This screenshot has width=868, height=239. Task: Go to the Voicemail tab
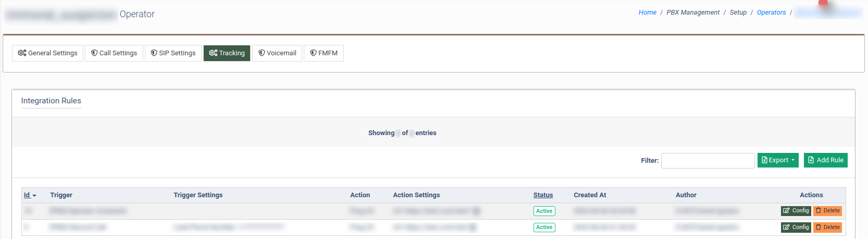point(277,53)
